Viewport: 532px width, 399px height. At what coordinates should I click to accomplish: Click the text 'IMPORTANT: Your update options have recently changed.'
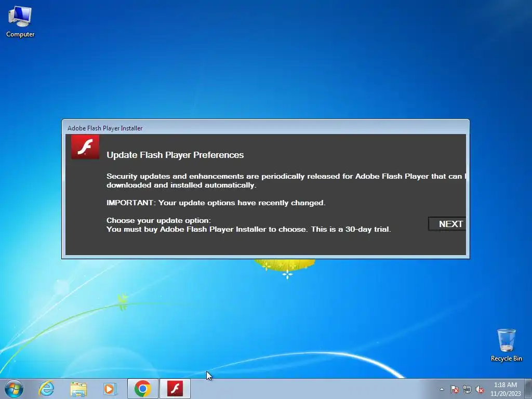click(216, 203)
